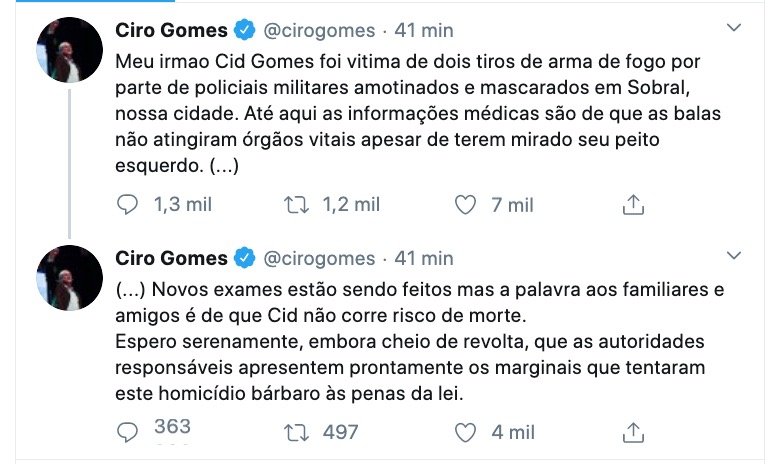
Task: Reply to the first tweet
Action: click(x=128, y=205)
